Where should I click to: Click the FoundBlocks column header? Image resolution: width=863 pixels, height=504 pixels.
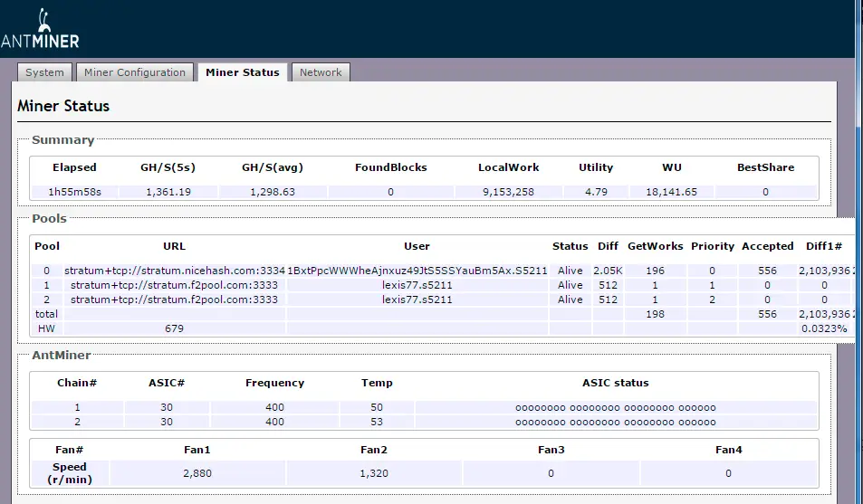pos(391,167)
